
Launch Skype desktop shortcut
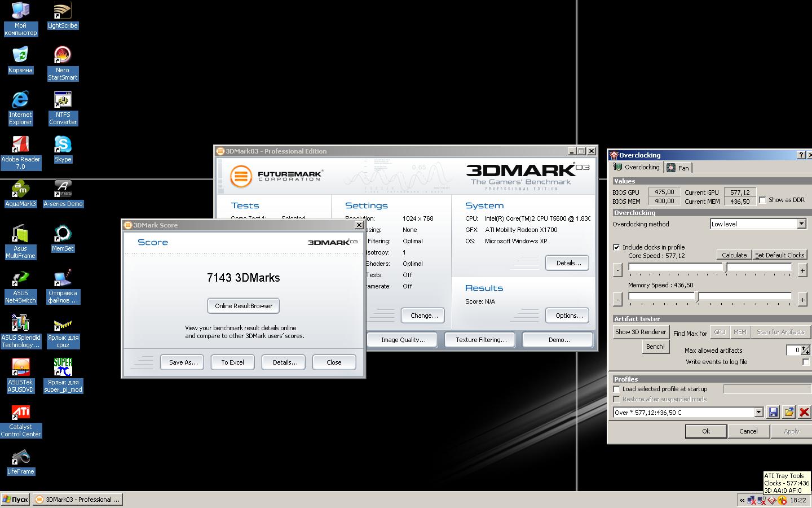(63, 149)
